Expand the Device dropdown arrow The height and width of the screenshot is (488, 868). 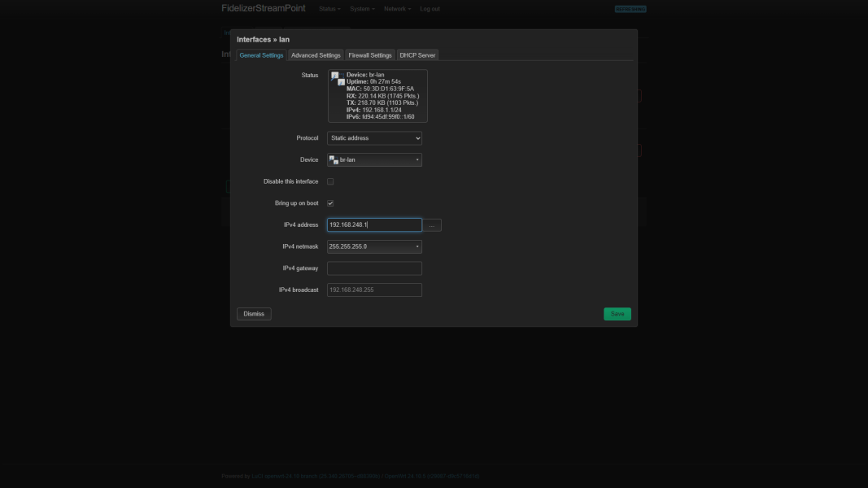(417, 160)
